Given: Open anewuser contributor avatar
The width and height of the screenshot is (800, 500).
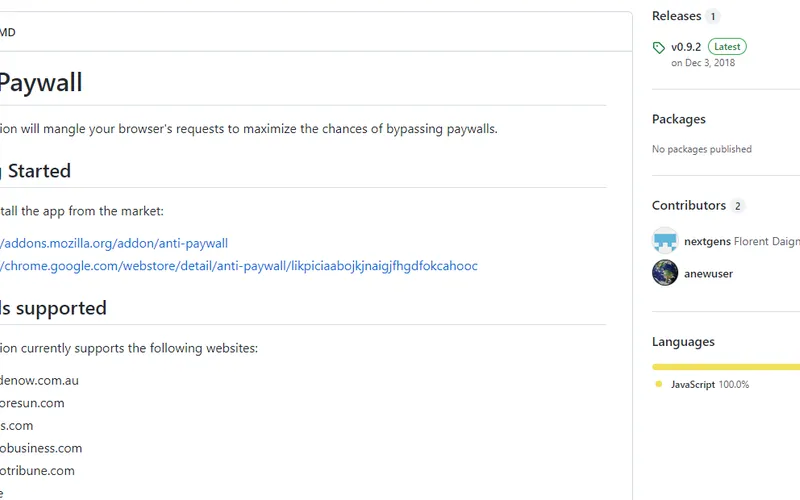Looking at the screenshot, I should [x=665, y=273].
